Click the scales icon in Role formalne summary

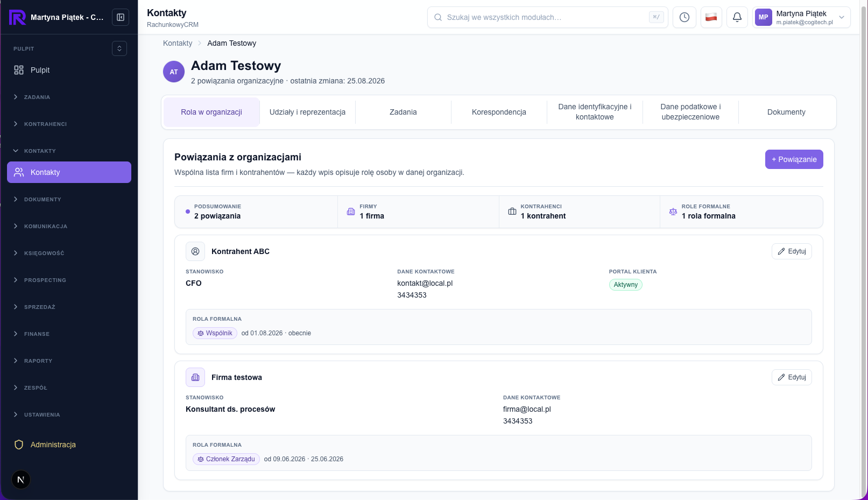click(673, 212)
